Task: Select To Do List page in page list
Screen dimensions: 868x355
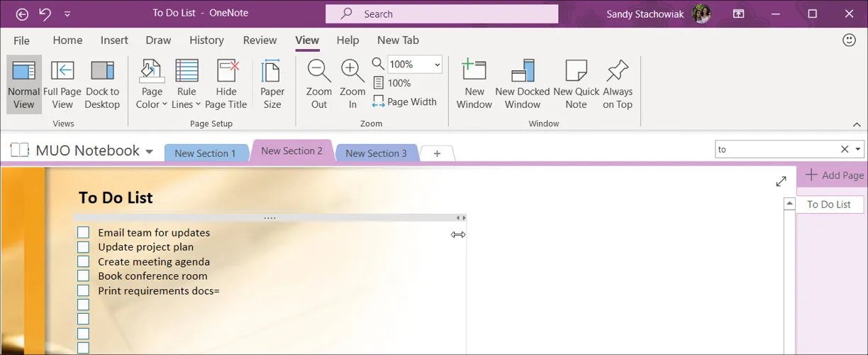Action: (830, 204)
